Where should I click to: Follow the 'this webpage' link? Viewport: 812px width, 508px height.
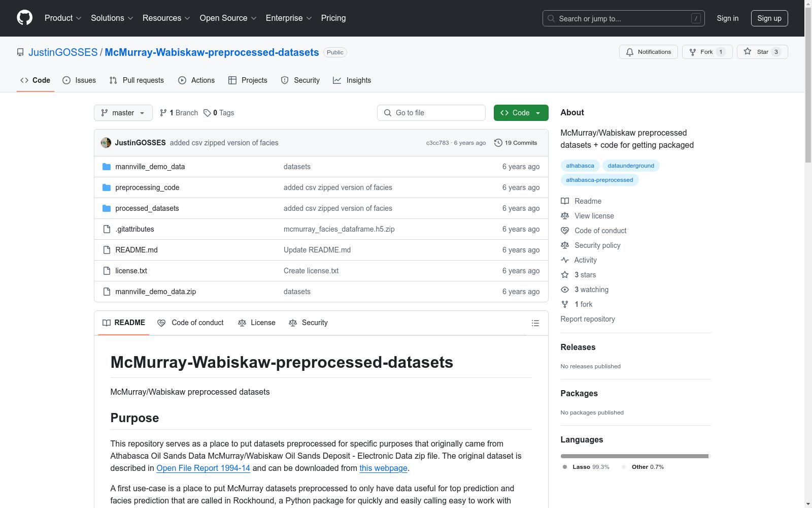click(384, 468)
